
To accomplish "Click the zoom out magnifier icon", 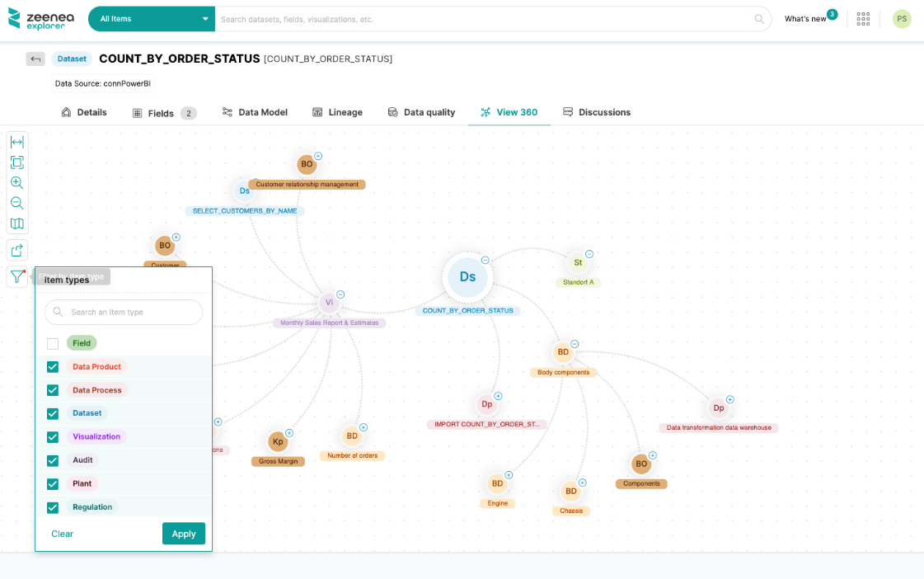I will pyautogui.click(x=16, y=203).
